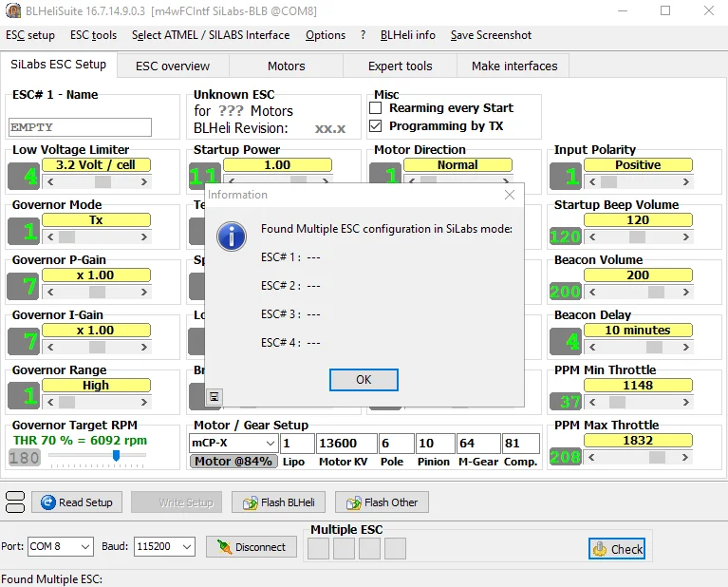Screen dimensions: 728x587
Task: Open the BLHeli info menu
Action: [x=407, y=35]
